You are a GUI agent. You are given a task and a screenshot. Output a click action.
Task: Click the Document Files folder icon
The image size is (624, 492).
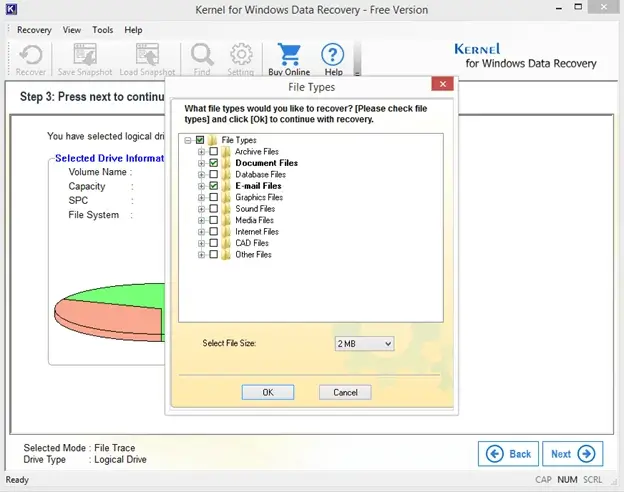point(226,163)
